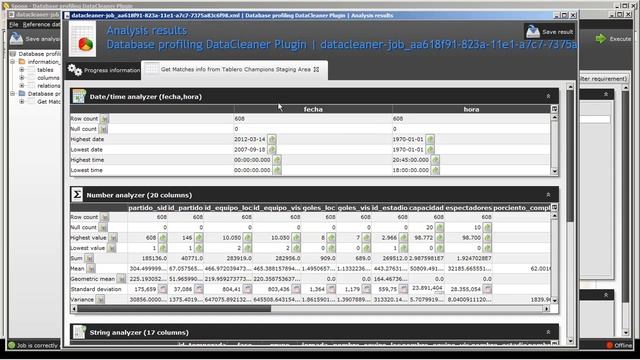Drill into partido_sid highest value 608
The width and height of the screenshot is (640, 360).
coord(163,238)
